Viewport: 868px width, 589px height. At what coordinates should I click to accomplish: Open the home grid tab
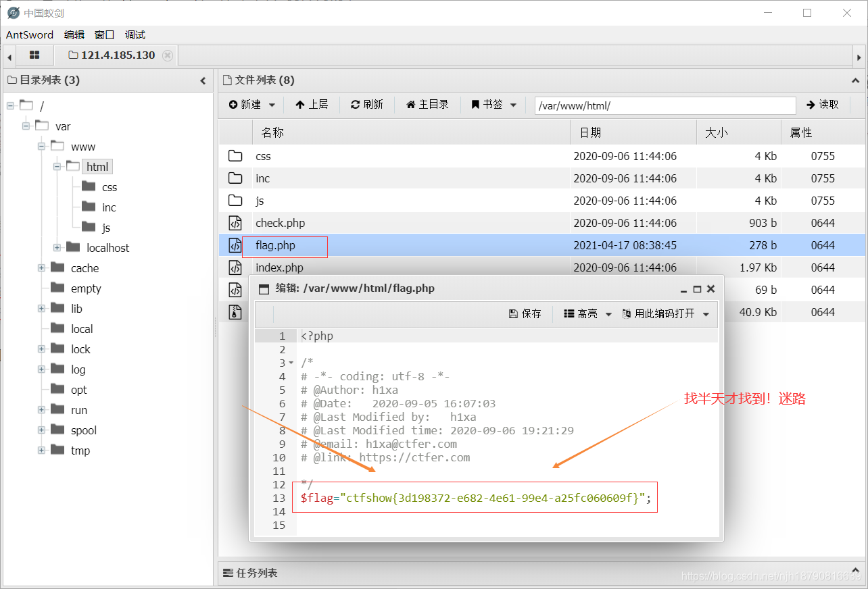point(34,55)
